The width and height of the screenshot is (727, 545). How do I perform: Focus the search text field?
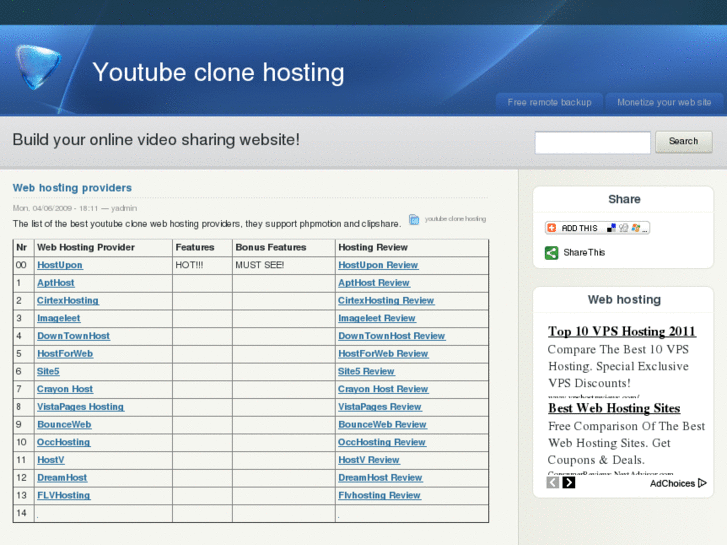593,142
